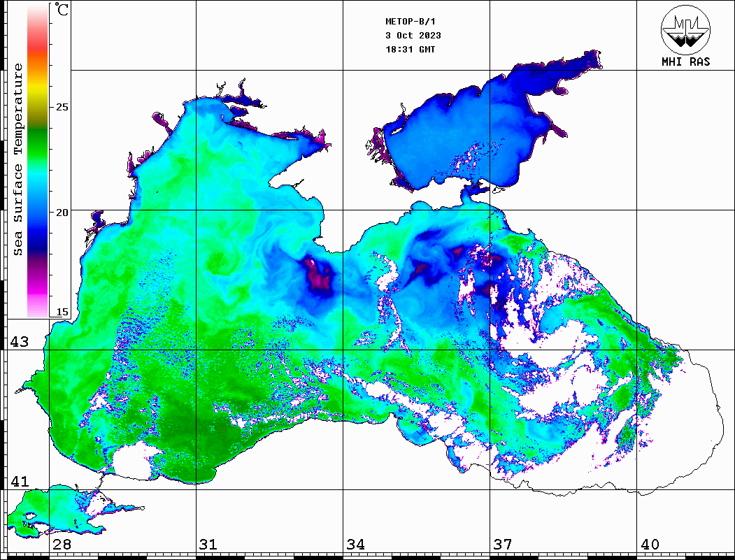This screenshot has height=560, width=735.
Task: Click the longitude label 34
Action: tap(355, 545)
